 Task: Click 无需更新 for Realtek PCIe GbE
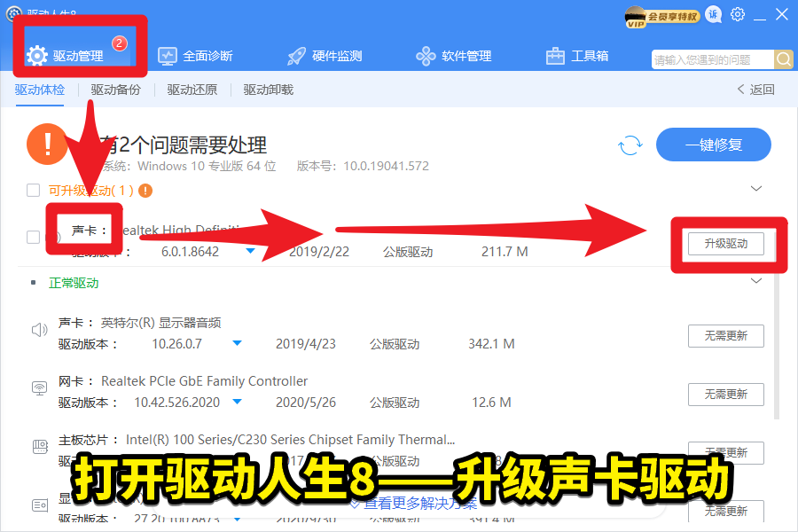[725, 395]
